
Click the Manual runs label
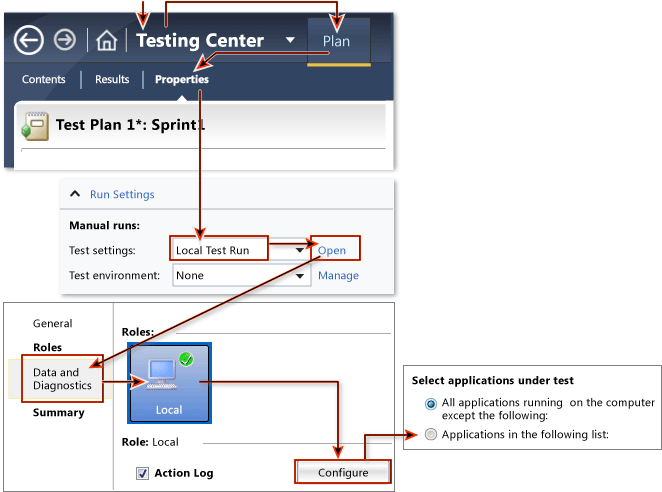(x=104, y=226)
